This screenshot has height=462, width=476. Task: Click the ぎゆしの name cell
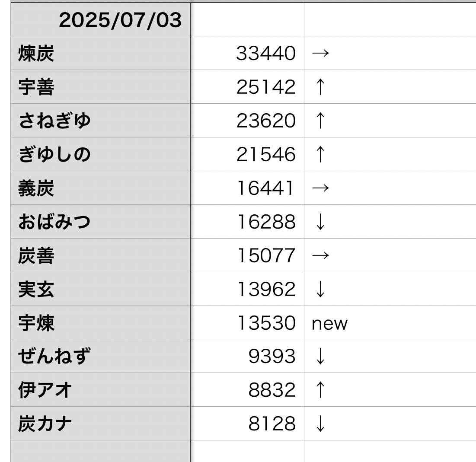pyautogui.click(x=100, y=154)
